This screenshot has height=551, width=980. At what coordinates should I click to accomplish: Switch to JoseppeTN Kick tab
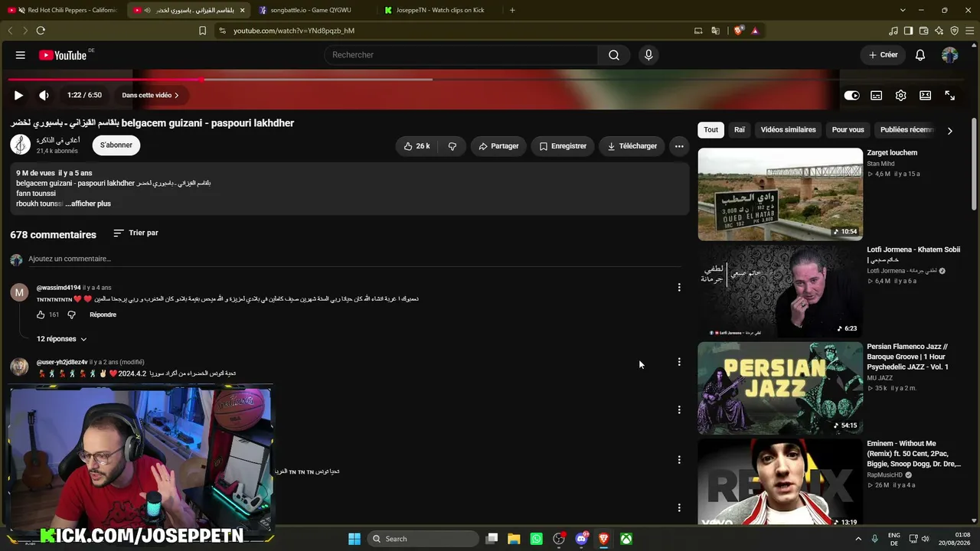click(x=440, y=10)
